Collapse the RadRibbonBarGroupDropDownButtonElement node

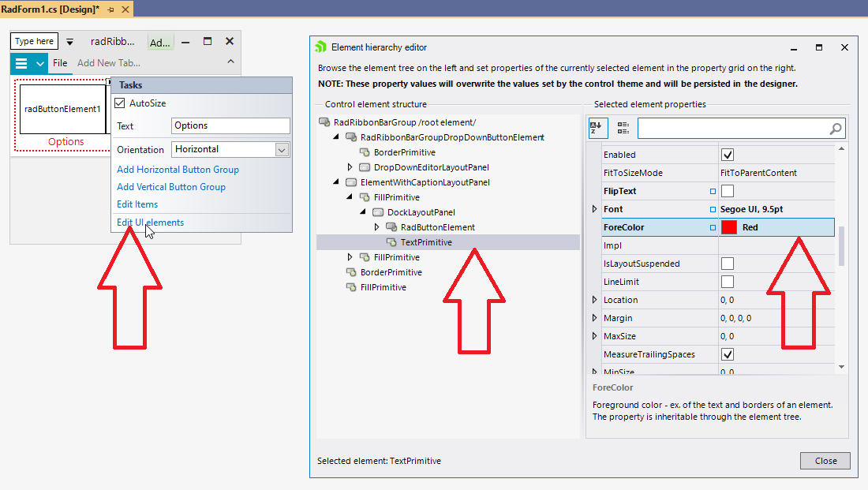click(x=336, y=137)
